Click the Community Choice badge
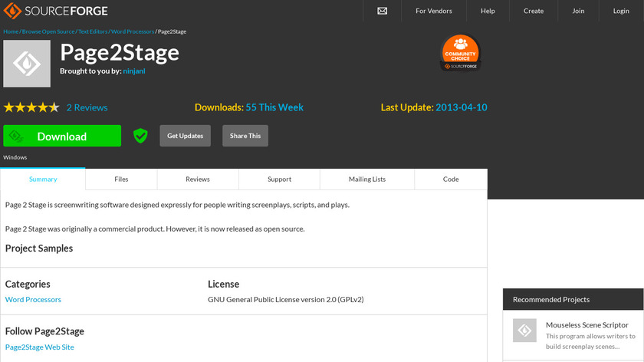The width and height of the screenshot is (644, 362). pyautogui.click(x=460, y=53)
